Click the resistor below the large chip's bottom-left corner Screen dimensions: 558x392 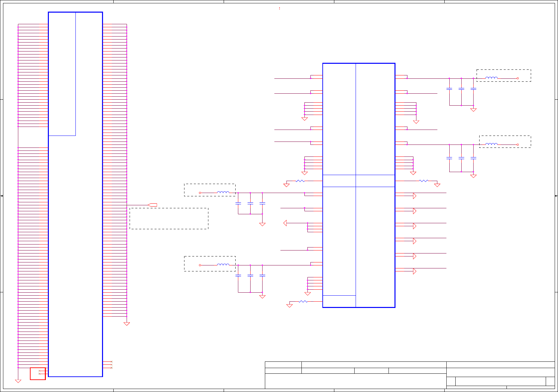point(303,301)
